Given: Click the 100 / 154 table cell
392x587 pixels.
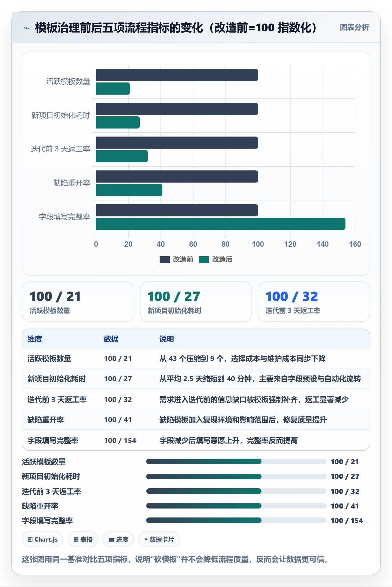Looking at the screenshot, I should pyautogui.click(x=120, y=440).
